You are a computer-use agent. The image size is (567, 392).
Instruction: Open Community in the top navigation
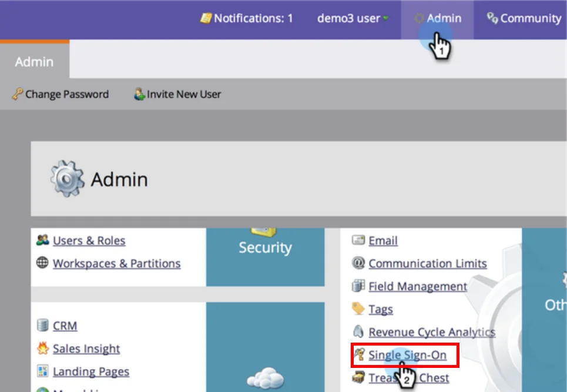(524, 18)
